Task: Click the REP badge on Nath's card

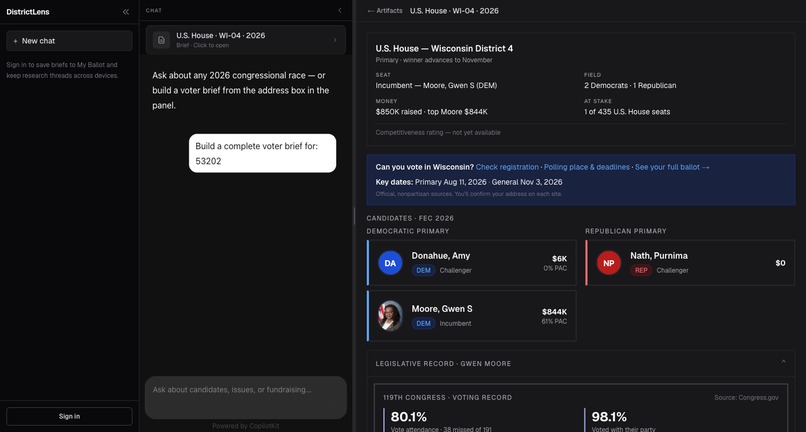Action: (641, 270)
